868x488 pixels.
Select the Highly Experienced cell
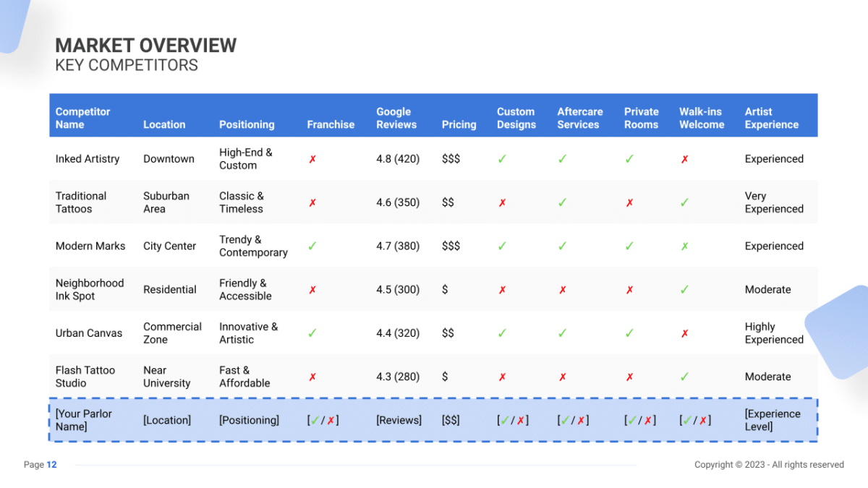(x=774, y=333)
